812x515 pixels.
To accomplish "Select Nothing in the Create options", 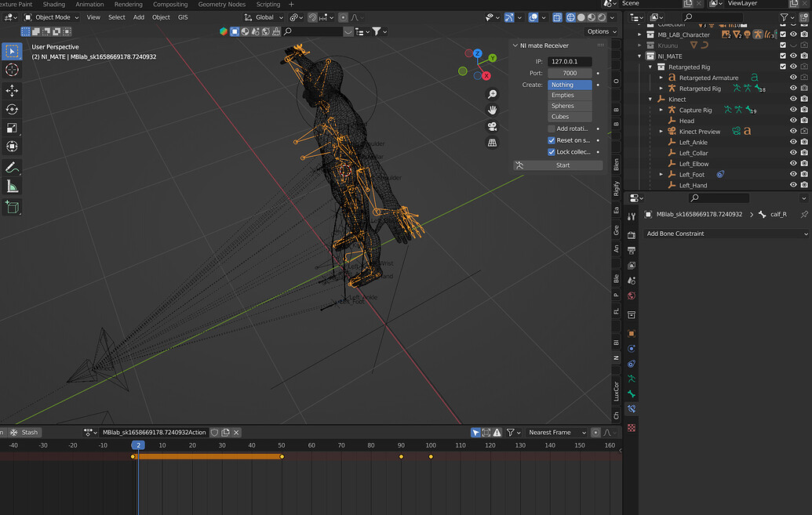I will 570,85.
